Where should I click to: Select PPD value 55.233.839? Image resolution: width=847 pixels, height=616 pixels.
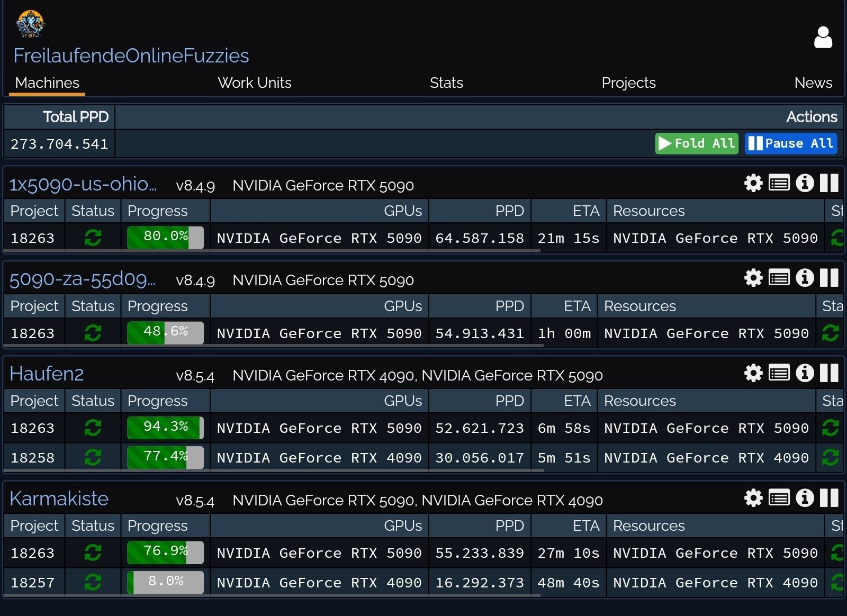pos(480,553)
